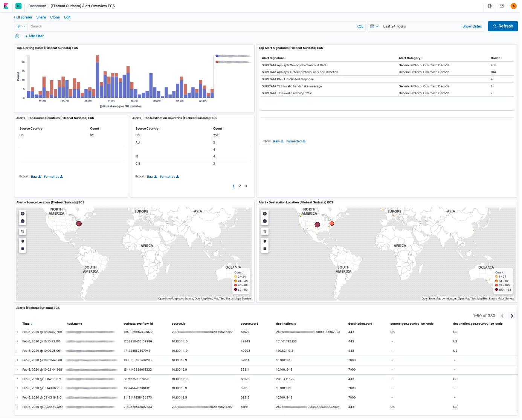Click the next page arrow in Alerts table
522x420 pixels.
click(512, 316)
